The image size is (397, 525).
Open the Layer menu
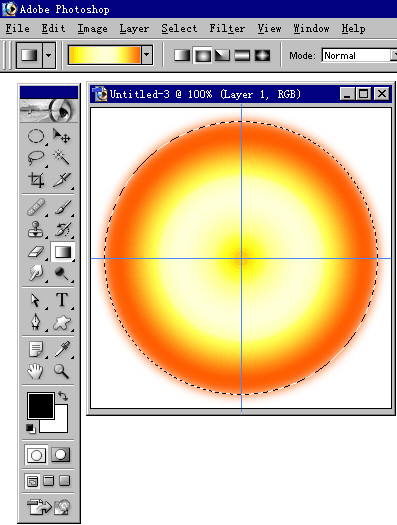[134, 29]
